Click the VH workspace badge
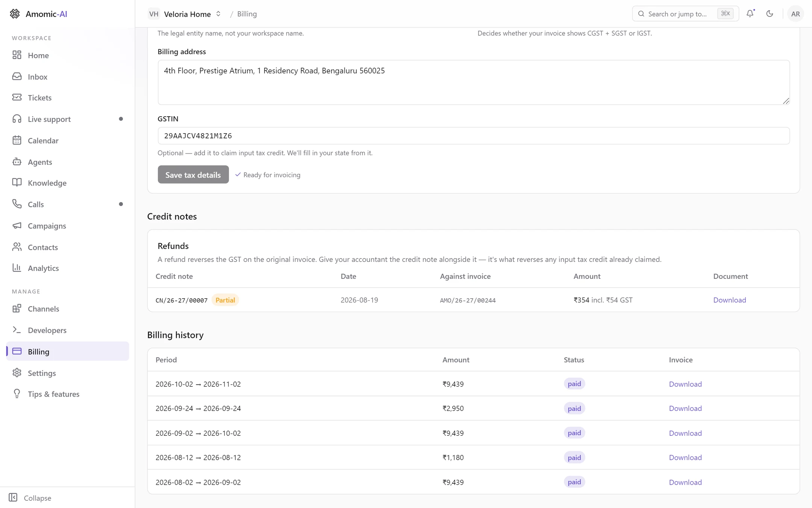Viewport: 812px width, 508px height. [x=153, y=14]
